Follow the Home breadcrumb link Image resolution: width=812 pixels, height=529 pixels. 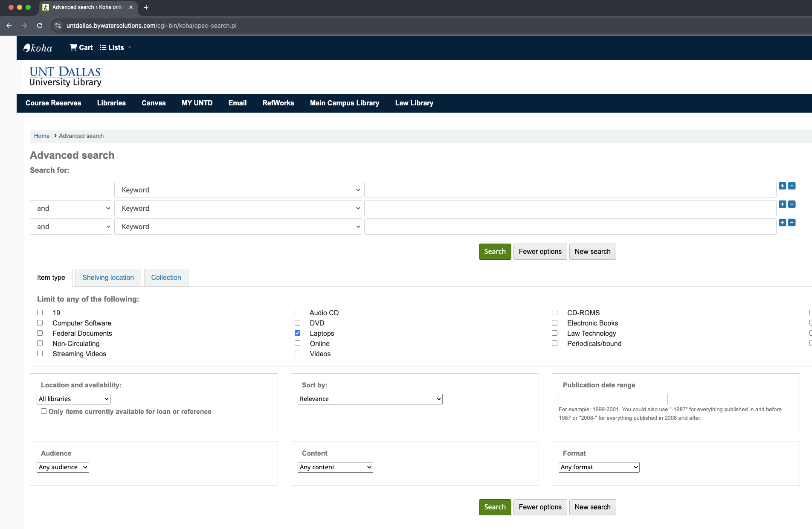coord(42,136)
